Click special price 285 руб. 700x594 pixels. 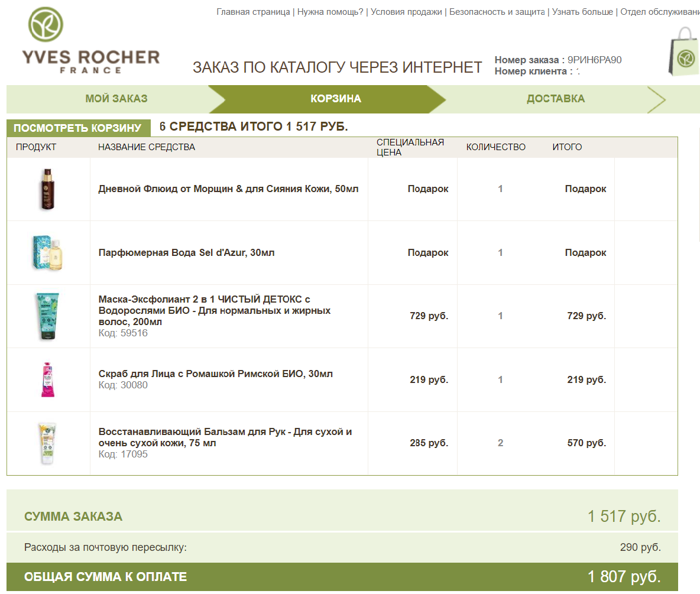pos(429,443)
